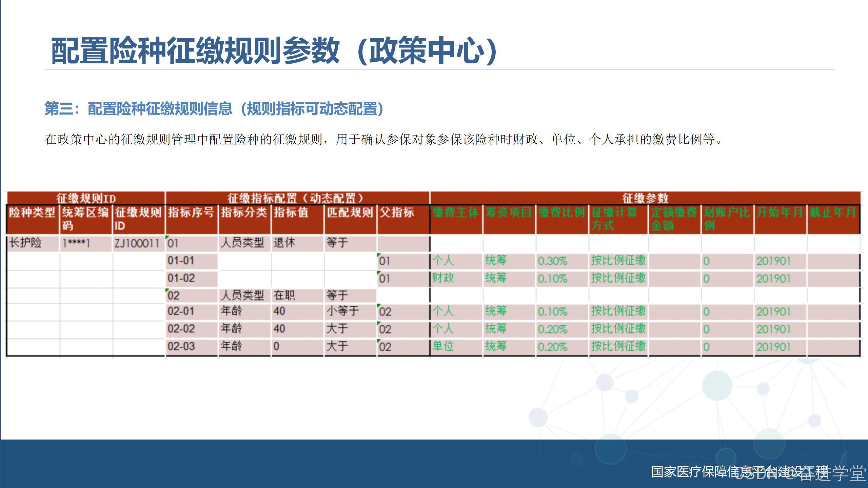868x488 pixels.
Task: Select the ZJ100011 rule ID cell
Action: [137, 243]
